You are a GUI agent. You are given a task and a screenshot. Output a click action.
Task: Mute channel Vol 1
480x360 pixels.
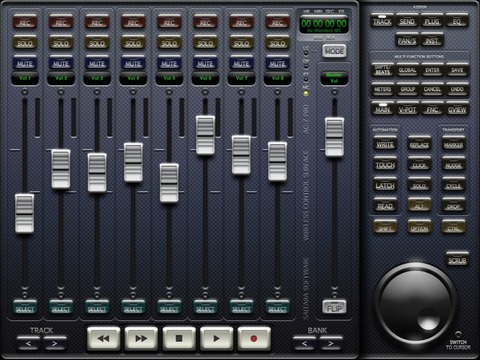pyautogui.click(x=25, y=63)
